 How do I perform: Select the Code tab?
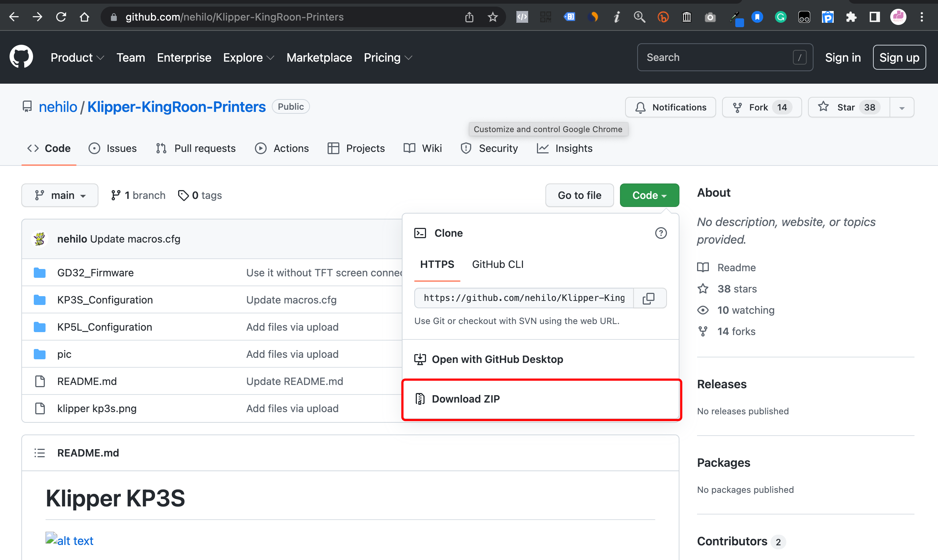coord(56,148)
